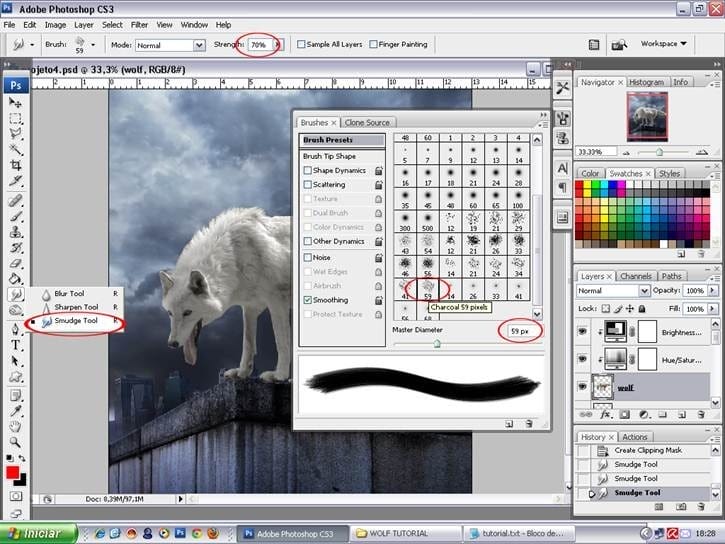Screen dimensions: 725x544
Task: Toggle Quick Mask mode icon
Action: (16, 496)
